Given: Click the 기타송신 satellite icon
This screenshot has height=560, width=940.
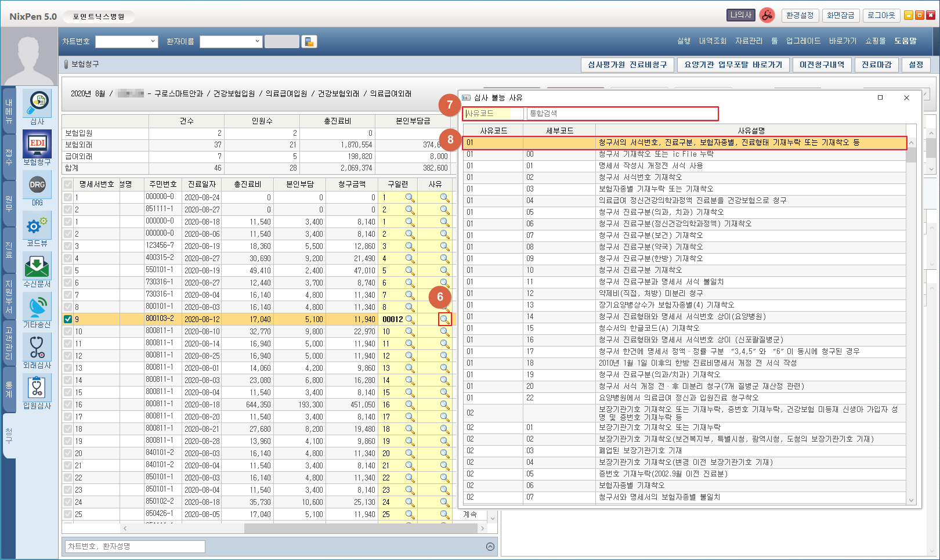Looking at the screenshot, I should pos(37,307).
